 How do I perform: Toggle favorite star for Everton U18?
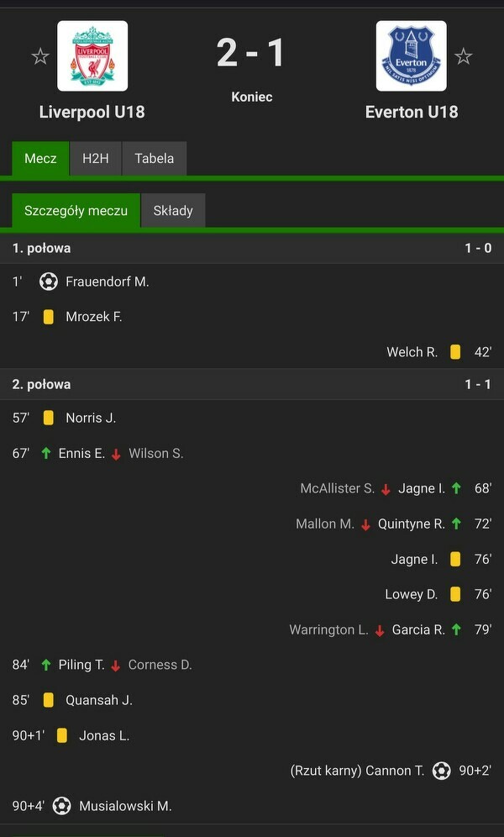tap(463, 56)
